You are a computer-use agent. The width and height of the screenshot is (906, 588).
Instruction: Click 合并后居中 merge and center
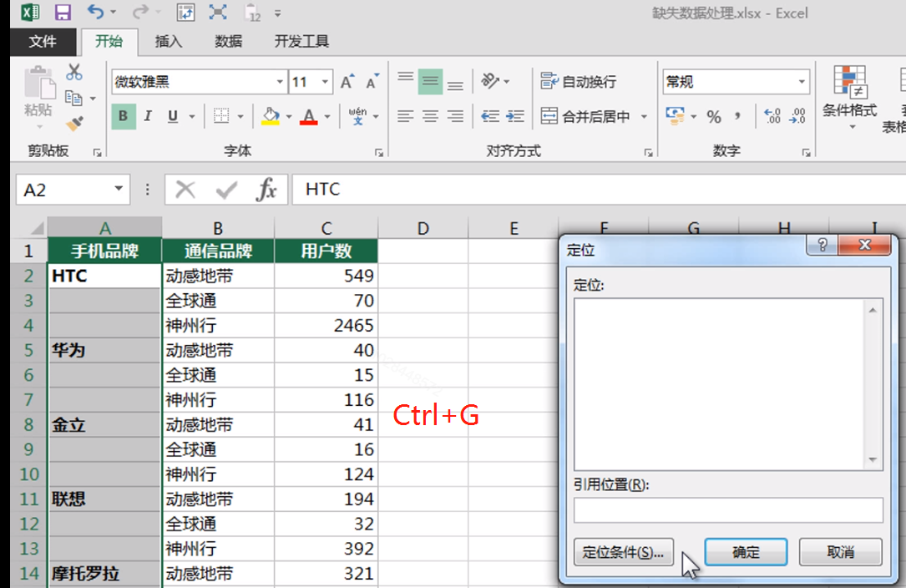pos(585,116)
